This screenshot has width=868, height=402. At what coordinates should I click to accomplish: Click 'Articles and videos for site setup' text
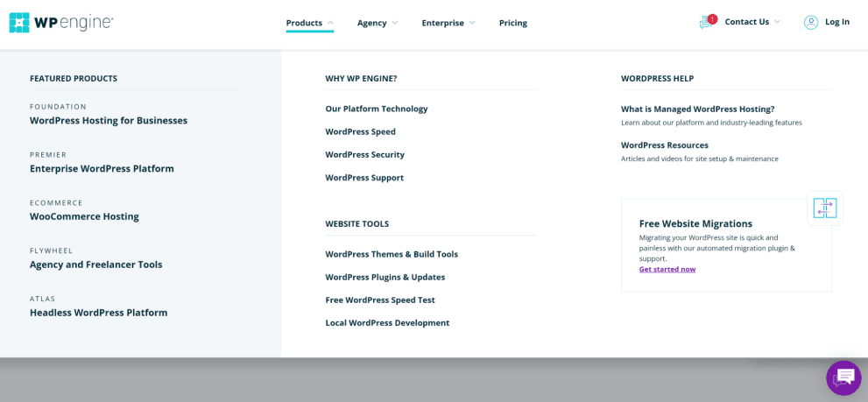pyautogui.click(x=700, y=159)
